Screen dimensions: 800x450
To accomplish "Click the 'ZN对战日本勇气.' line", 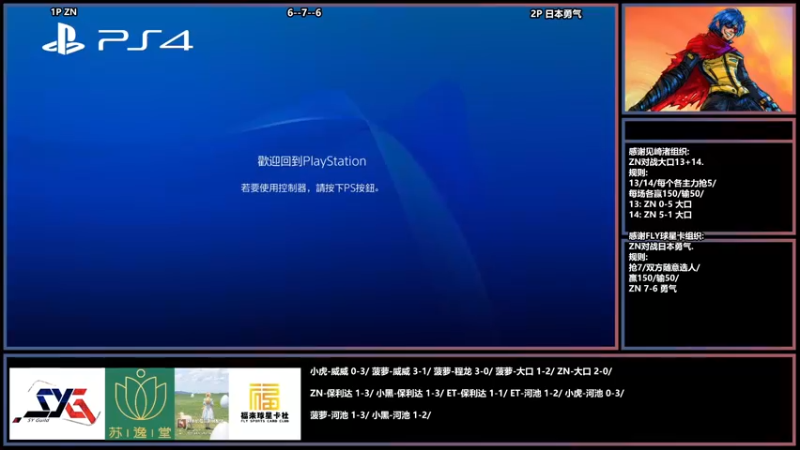I will 661,246.
